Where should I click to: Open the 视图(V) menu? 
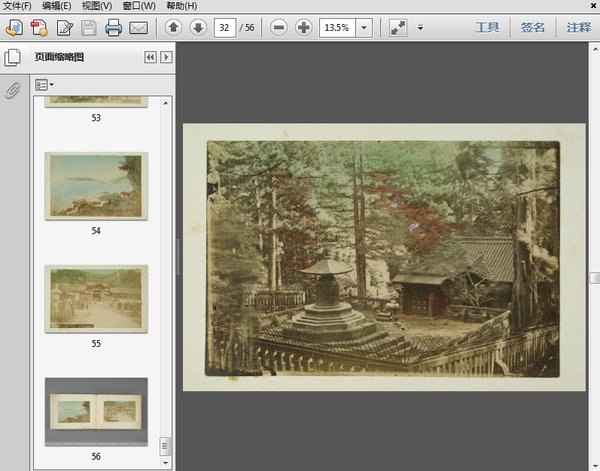pos(97,6)
